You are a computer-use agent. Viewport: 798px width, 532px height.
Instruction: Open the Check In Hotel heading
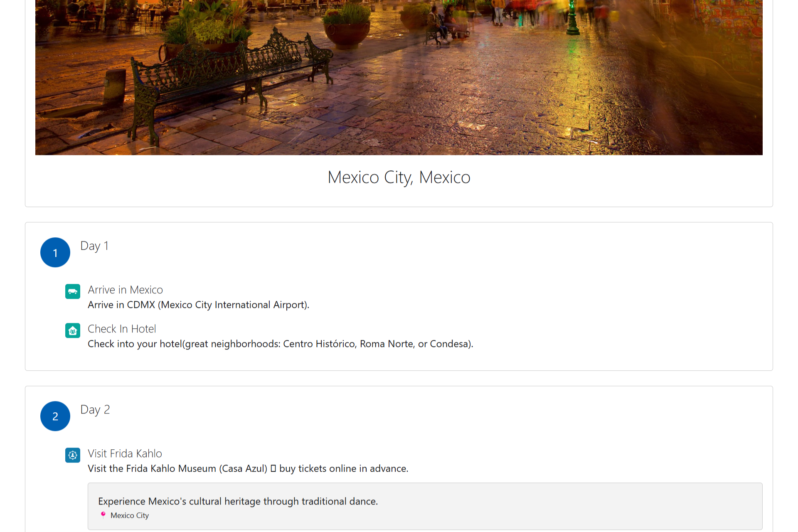tap(122, 329)
